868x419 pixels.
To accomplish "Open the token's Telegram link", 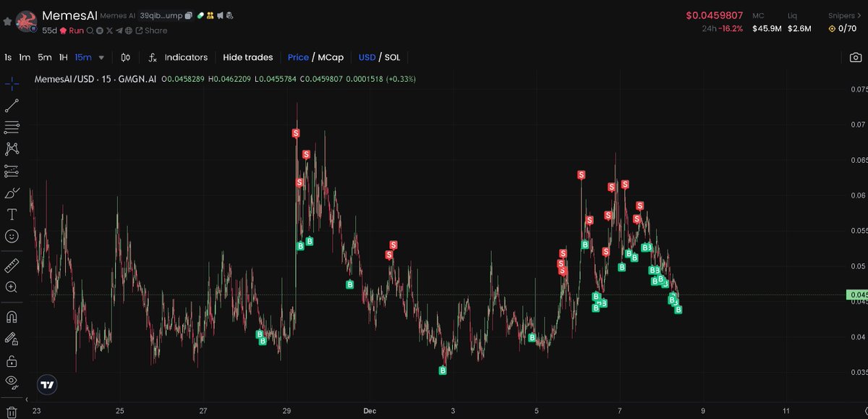I will click(119, 30).
